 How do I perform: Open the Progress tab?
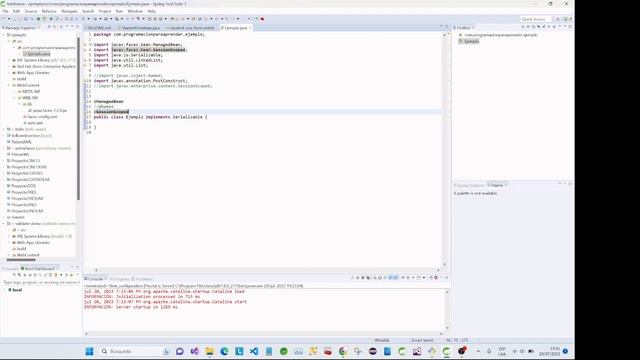(x=119, y=279)
